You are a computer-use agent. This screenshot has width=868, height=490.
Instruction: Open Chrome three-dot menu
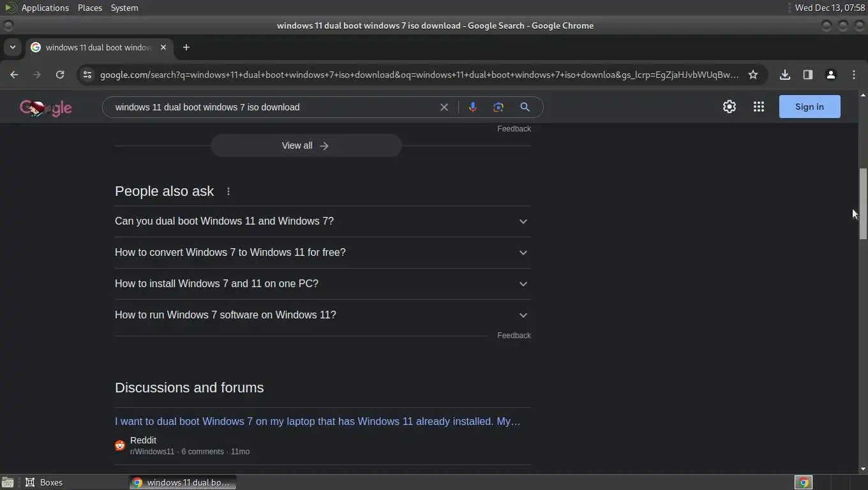[854, 75]
